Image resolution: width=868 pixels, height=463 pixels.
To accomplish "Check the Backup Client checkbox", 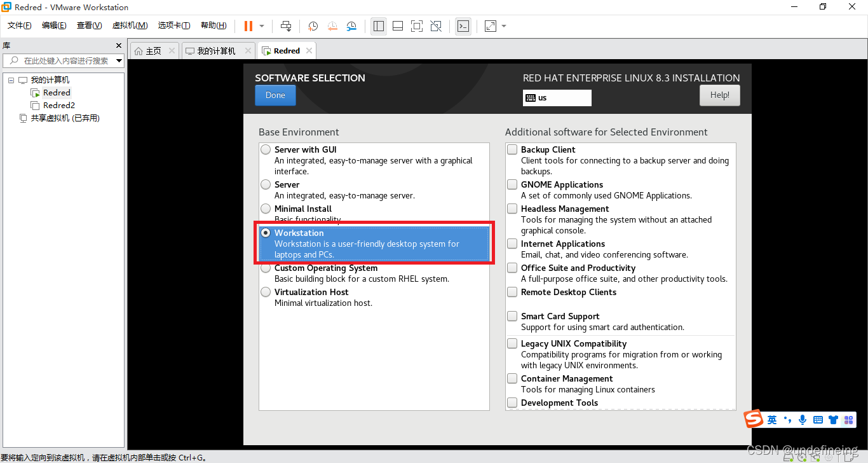I will 512,149.
